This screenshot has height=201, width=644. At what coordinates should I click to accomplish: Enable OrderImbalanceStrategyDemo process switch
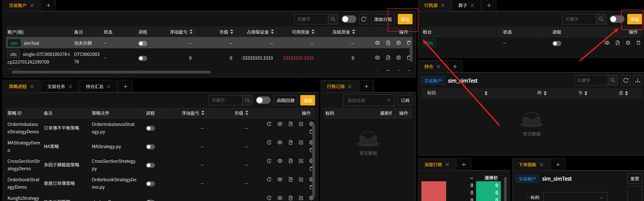coord(150,128)
